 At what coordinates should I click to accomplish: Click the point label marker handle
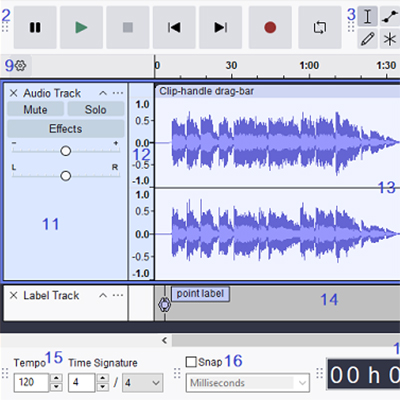pyautogui.click(x=164, y=305)
